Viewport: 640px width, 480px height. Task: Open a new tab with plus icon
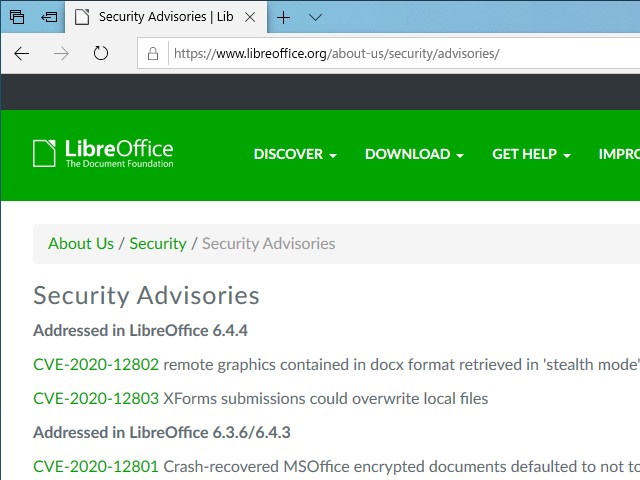(x=284, y=17)
